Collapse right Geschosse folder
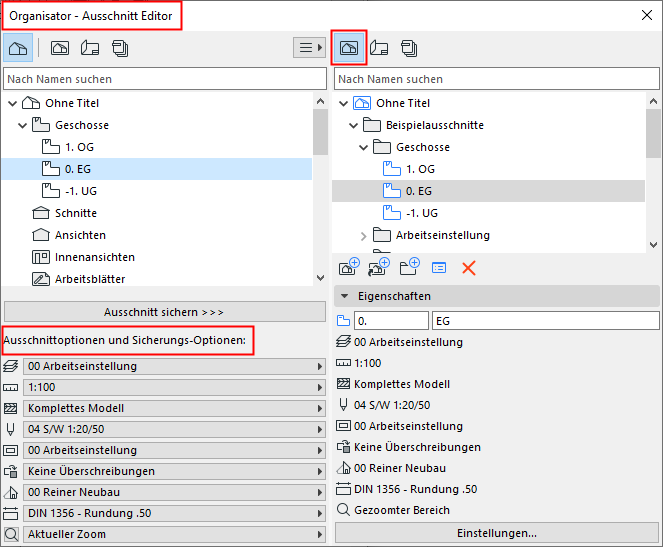Image resolution: width=663 pixels, height=547 pixels. (x=364, y=147)
